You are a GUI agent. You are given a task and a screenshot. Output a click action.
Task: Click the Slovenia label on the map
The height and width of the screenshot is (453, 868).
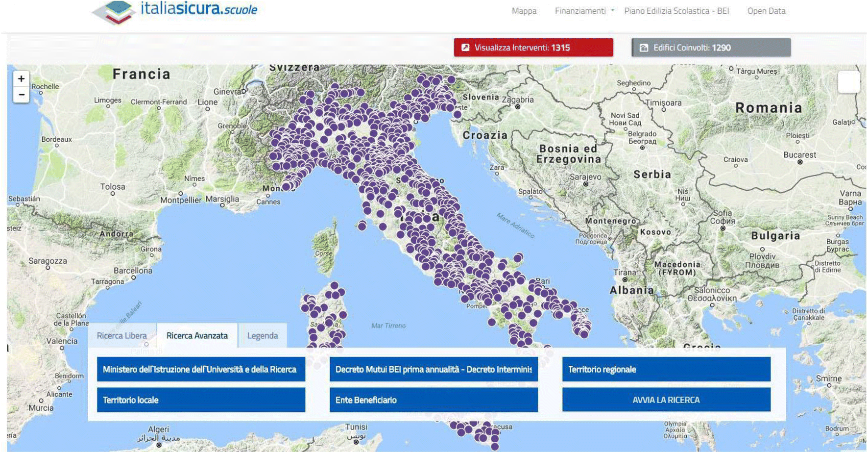coord(481,97)
